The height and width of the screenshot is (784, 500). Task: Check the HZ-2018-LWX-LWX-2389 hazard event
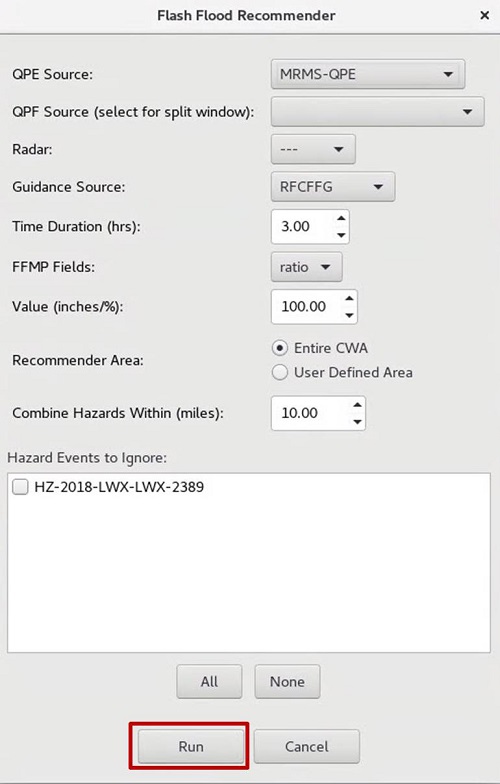click(x=20, y=487)
